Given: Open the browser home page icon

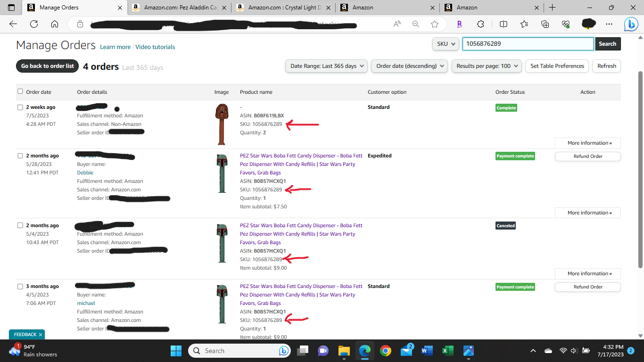Looking at the screenshot, I should (x=55, y=24).
